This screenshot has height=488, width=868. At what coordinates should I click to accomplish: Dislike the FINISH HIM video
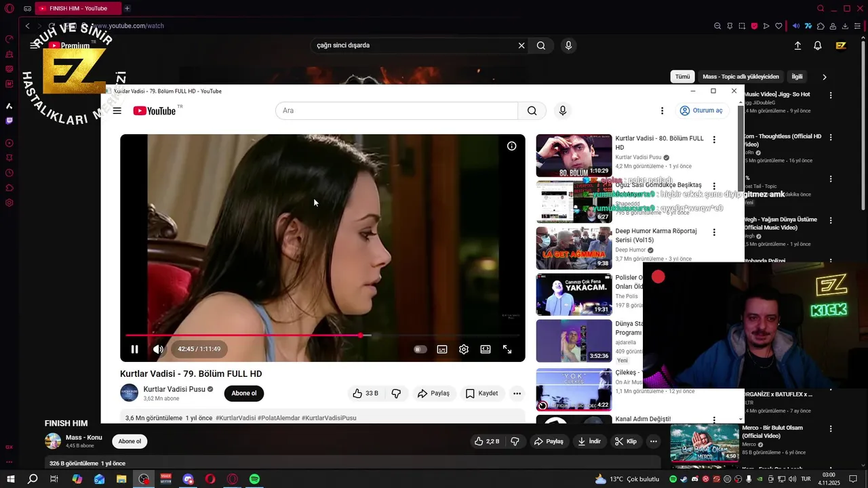point(515,441)
